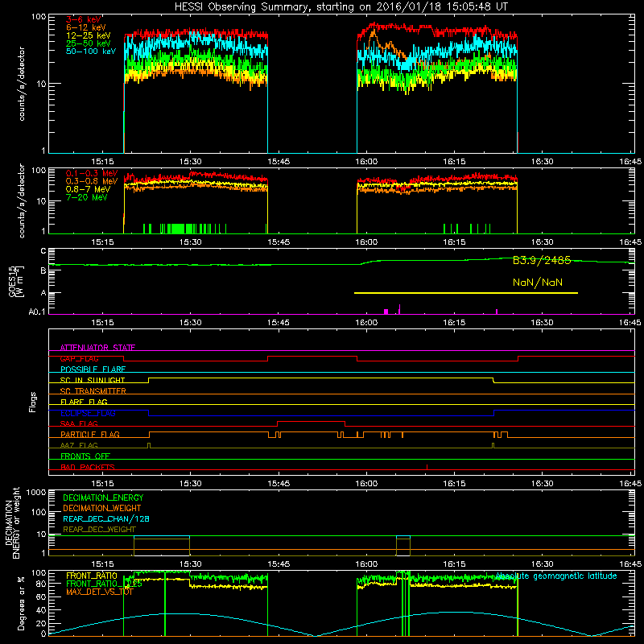The width and height of the screenshot is (644, 644).
Task: Select the 25-50 keV legend label
Action: [x=88, y=43]
